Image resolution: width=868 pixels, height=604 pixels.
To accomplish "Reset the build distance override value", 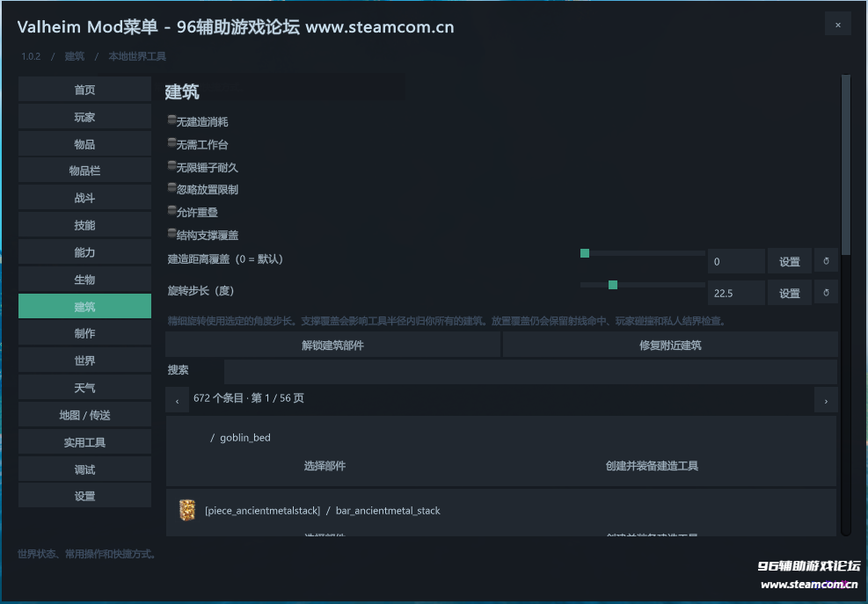I will [x=826, y=261].
